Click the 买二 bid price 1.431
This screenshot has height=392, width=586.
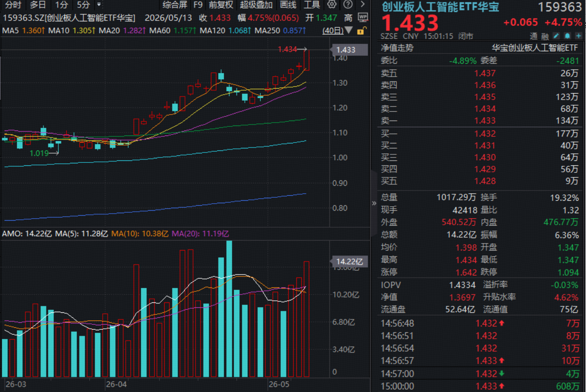click(485, 145)
